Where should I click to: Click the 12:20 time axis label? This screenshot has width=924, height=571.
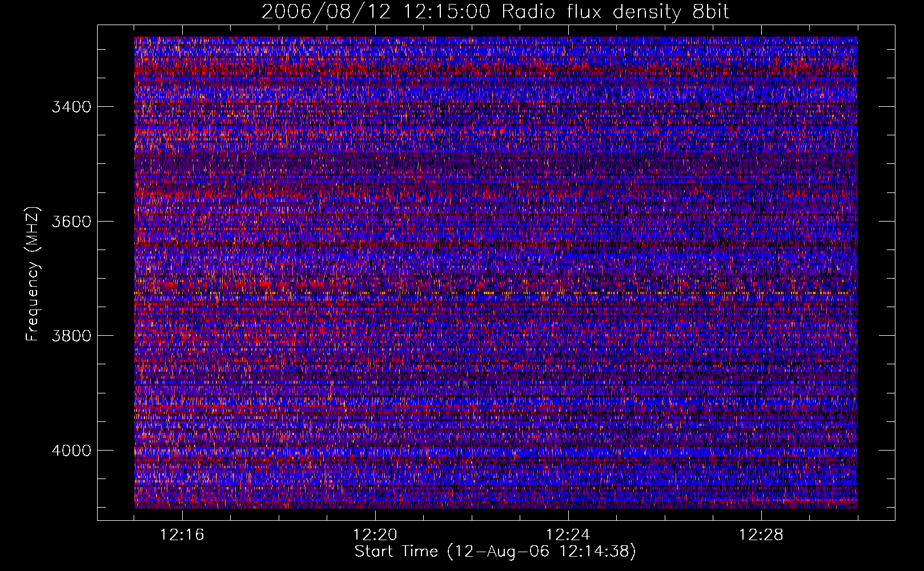point(375,535)
